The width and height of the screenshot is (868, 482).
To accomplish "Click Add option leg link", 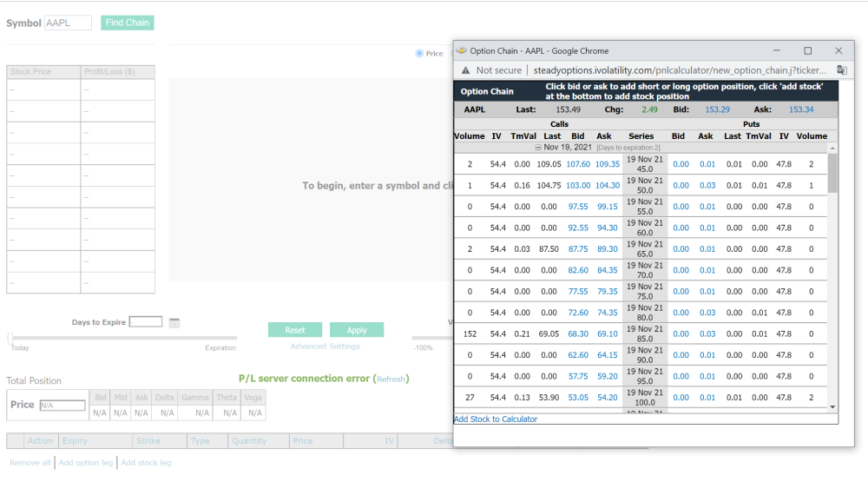I will click(86, 463).
